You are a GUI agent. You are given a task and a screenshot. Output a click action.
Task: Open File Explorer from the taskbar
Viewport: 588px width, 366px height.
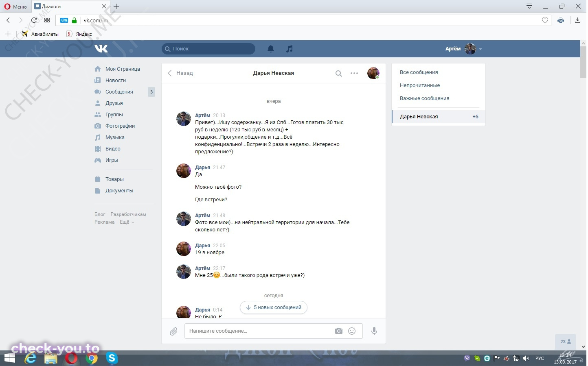51,358
